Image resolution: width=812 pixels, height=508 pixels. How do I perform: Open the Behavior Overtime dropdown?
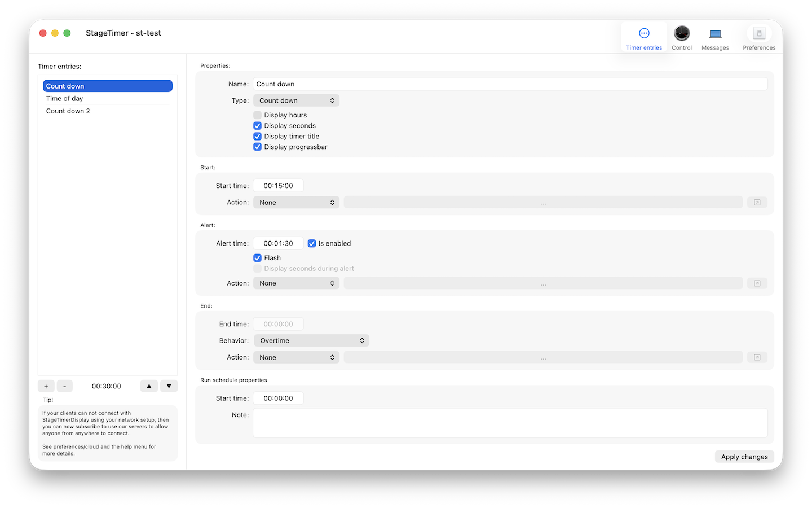point(311,341)
